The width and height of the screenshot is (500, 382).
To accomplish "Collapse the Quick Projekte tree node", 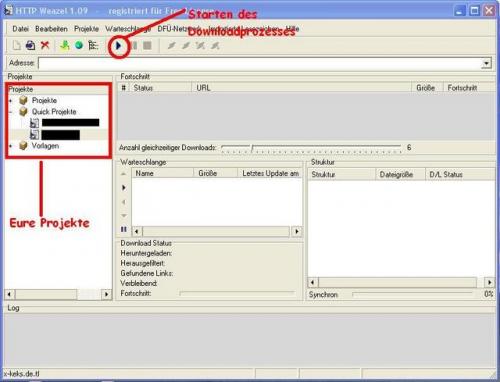I will (x=11, y=112).
